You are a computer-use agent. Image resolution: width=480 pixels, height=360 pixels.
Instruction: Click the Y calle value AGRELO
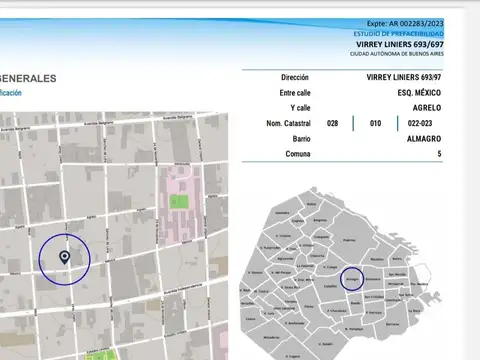(427, 108)
